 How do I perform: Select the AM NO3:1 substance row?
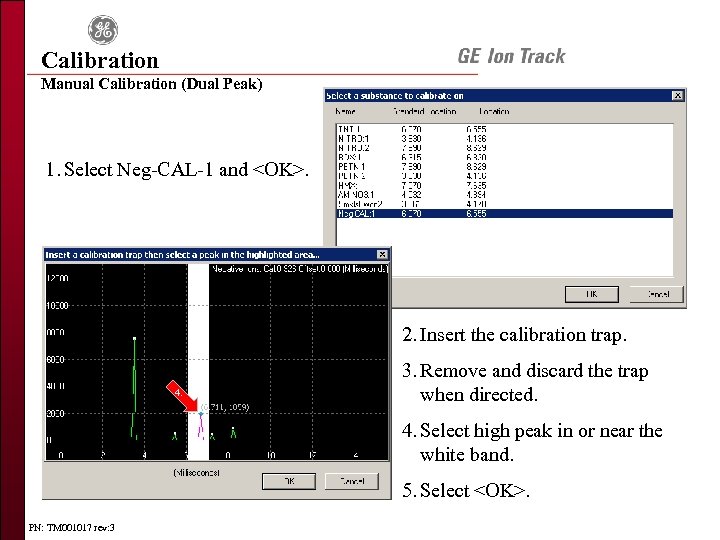pyautogui.click(x=505, y=195)
